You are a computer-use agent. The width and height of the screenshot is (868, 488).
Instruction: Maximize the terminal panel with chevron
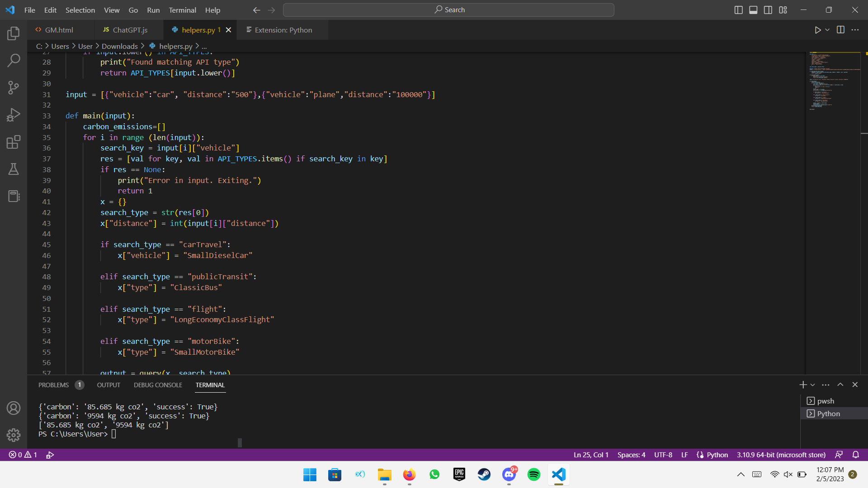tap(840, 385)
